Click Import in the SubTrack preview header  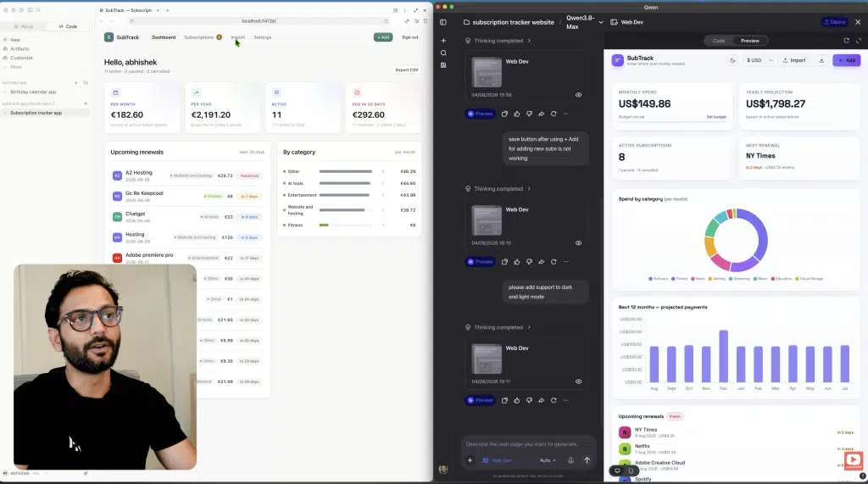pos(793,60)
